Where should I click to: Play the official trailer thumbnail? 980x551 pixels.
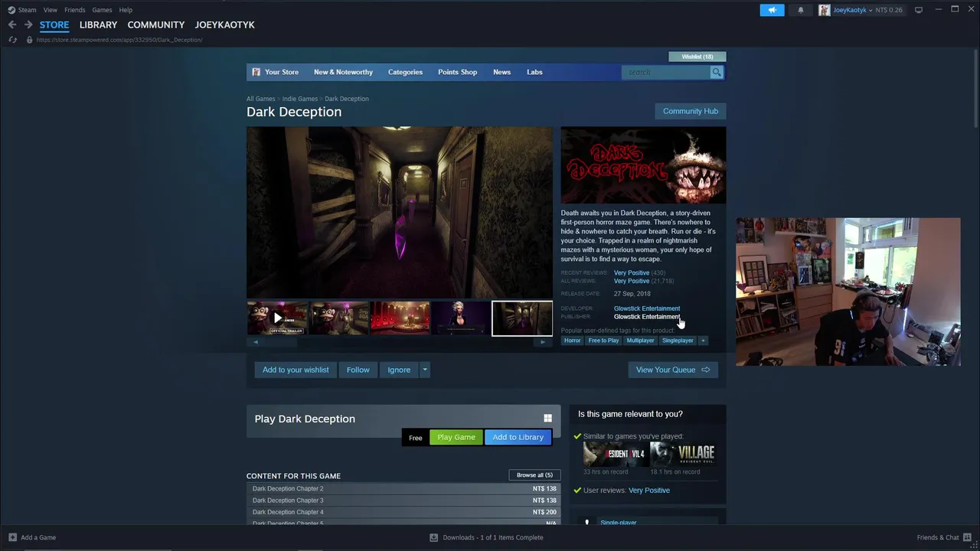pyautogui.click(x=277, y=318)
